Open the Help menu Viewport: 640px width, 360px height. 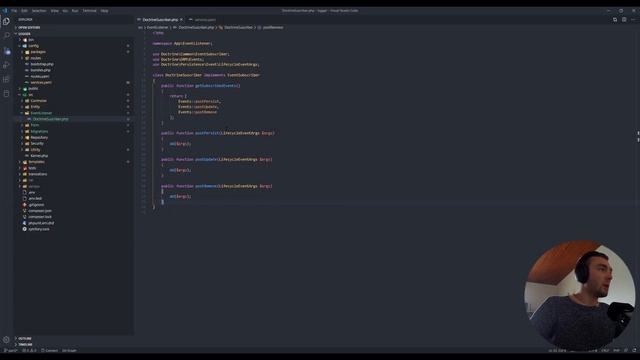(x=104, y=11)
